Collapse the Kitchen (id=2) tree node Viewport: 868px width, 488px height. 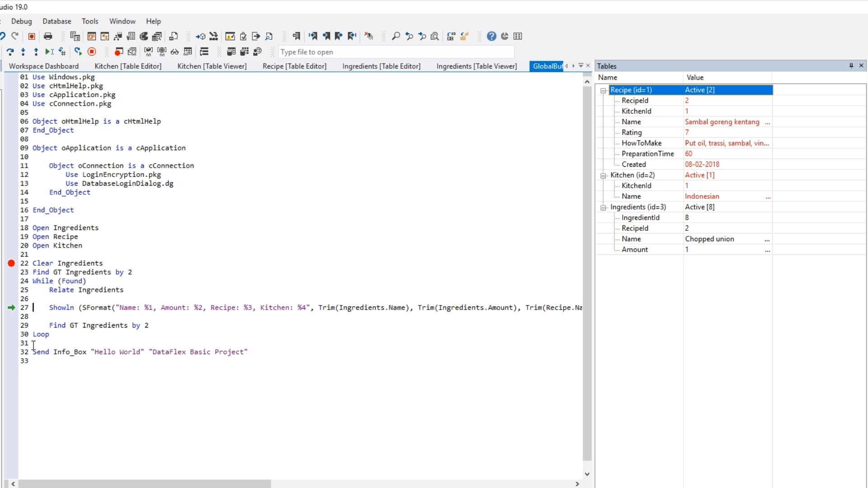603,175
